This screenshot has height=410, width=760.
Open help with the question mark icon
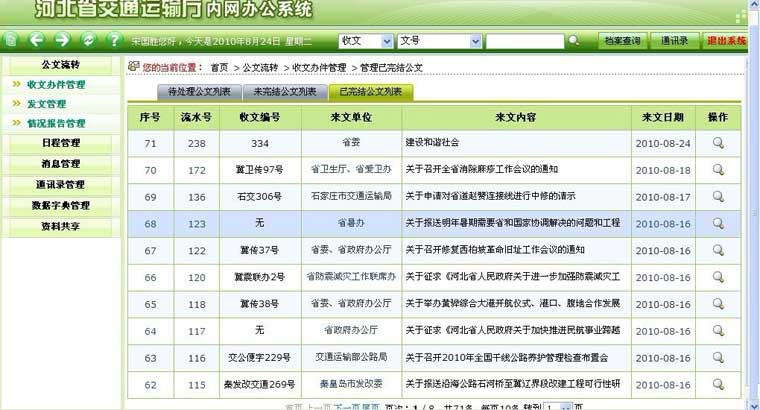pos(114,40)
